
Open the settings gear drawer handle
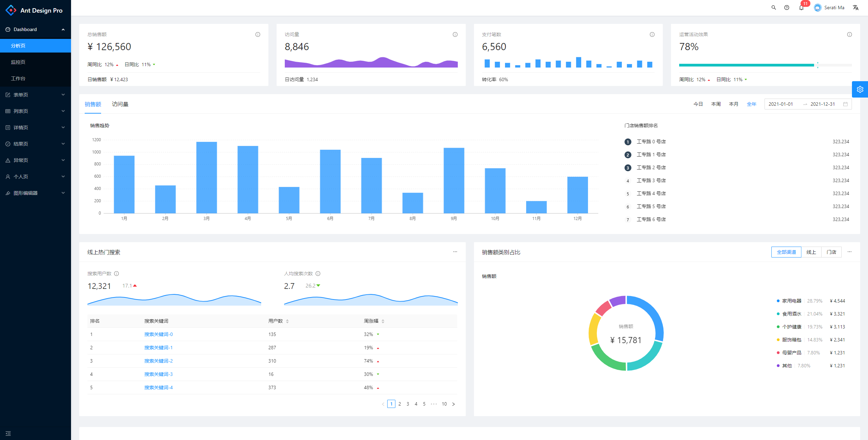coord(860,89)
